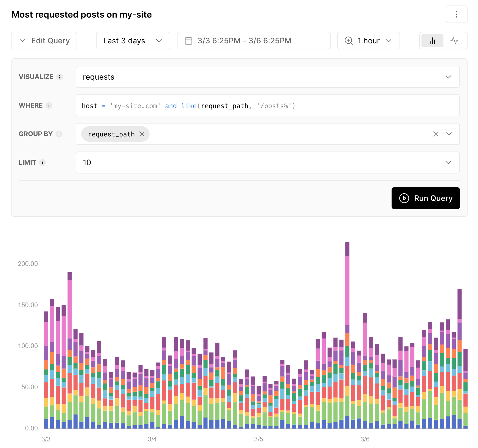
Task: Run the current query
Action: tap(425, 198)
